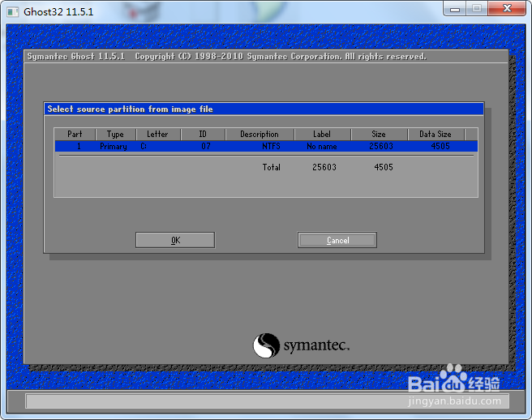
Task: Click the Type column header
Action: pos(115,134)
